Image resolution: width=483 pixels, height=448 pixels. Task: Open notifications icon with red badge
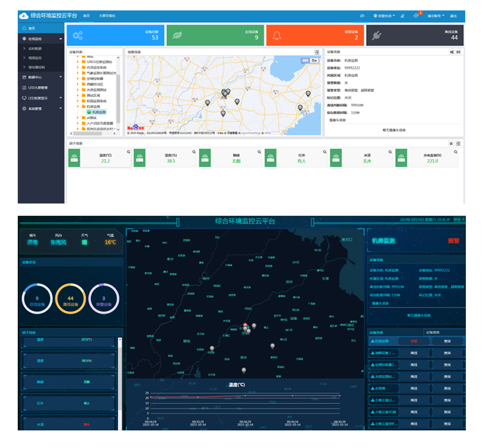coord(416,16)
